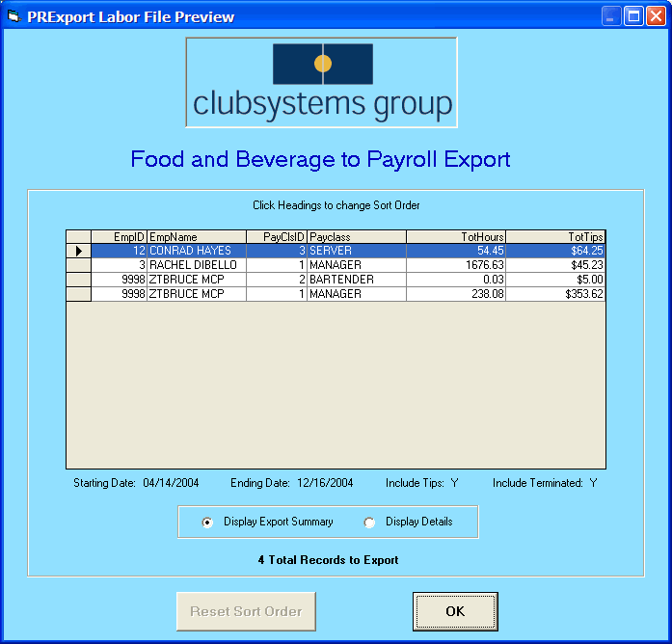Maximize the PRExport Labor File Preview window

pos(633,16)
